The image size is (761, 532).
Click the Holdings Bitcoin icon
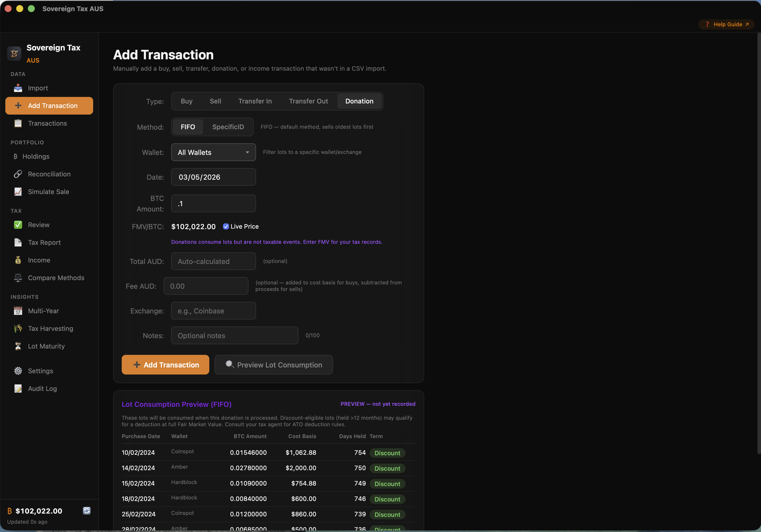15,156
